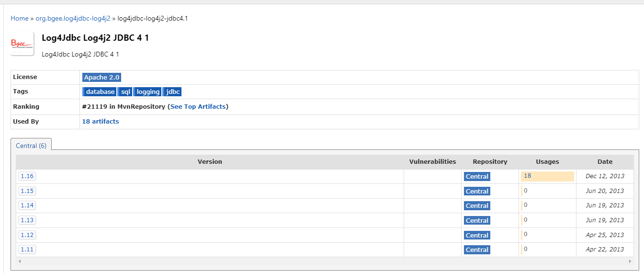This screenshot has width=644, height=273.
Task: Click Central repository badge for version 1.11
Action: tap(477, 250)
